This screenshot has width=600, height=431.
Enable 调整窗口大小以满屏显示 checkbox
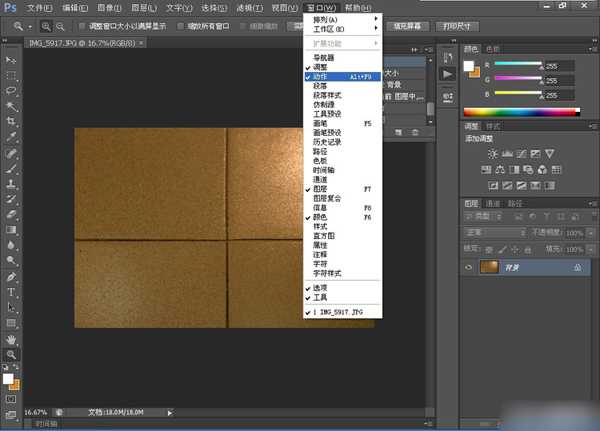(x=81, y=25)
